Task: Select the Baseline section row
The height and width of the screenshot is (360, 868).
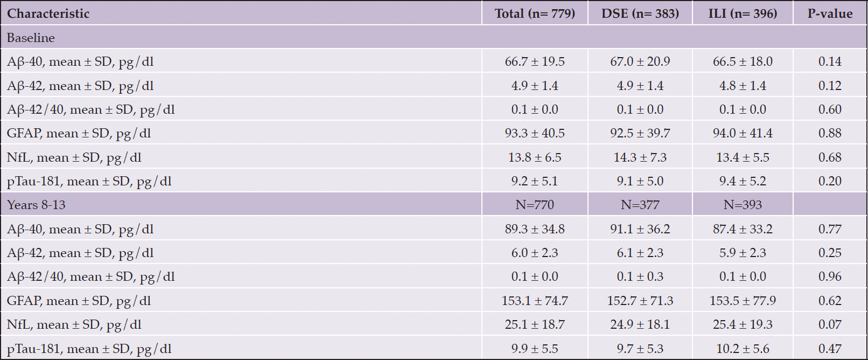Action: click(x=433, y=38)
